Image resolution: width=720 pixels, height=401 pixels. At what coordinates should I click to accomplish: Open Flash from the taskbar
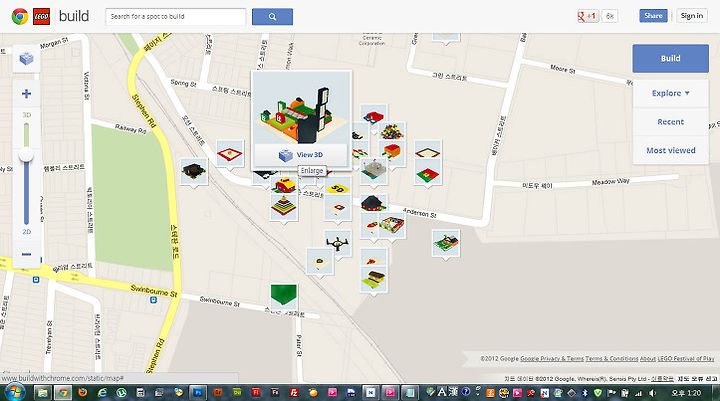point(256,393)
